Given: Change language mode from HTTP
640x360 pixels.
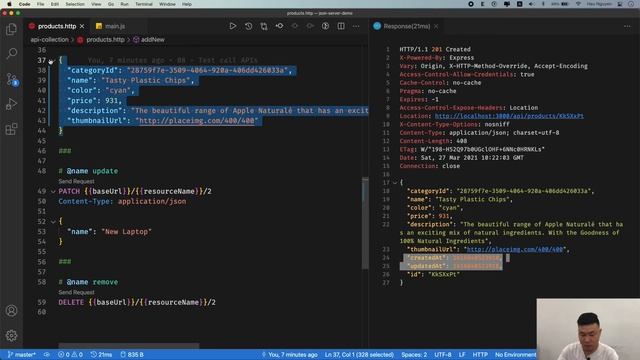Looking at the screenshot, I should coord(480,355).
